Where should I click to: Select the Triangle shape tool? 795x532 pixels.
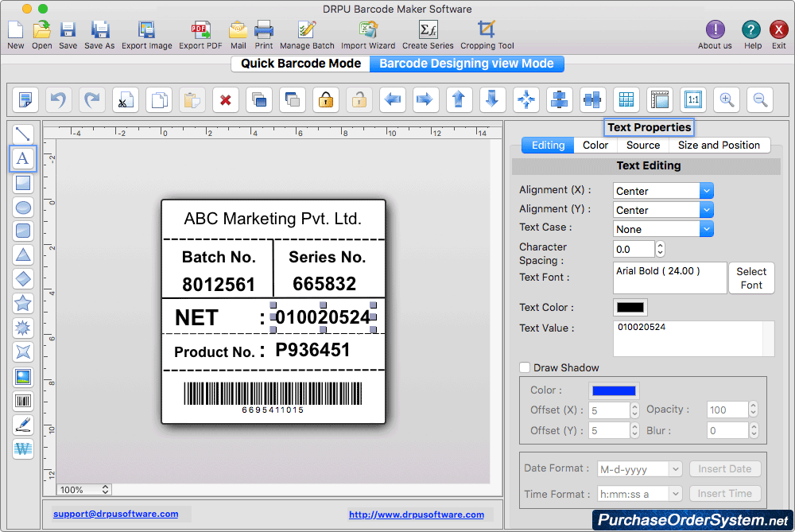(x=23, y=254)
